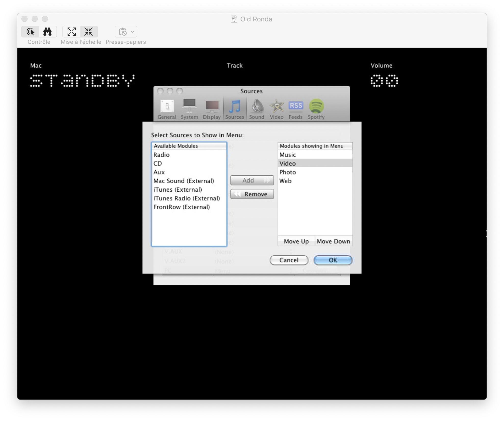Click the expand scaling icon
Screen dimensions: 504x421
click(72, 32)
